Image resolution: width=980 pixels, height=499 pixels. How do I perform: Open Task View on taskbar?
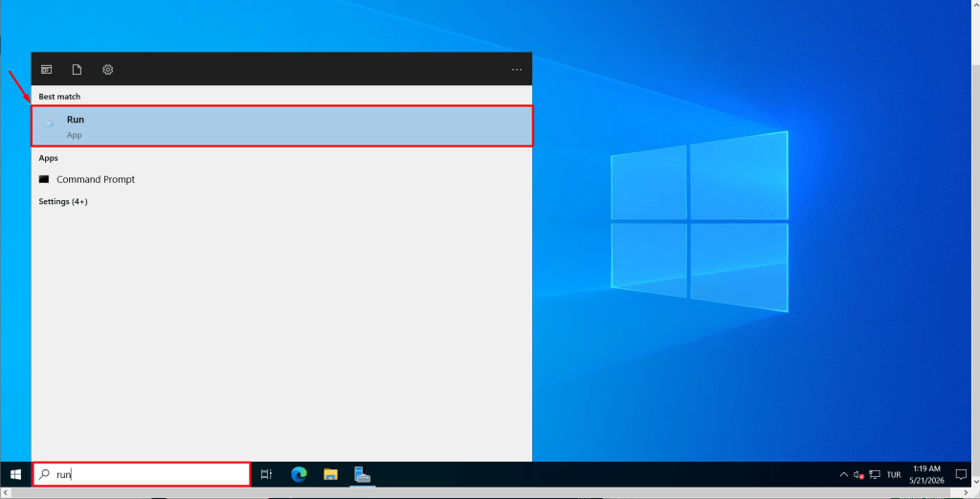click(x=266, y=475)
